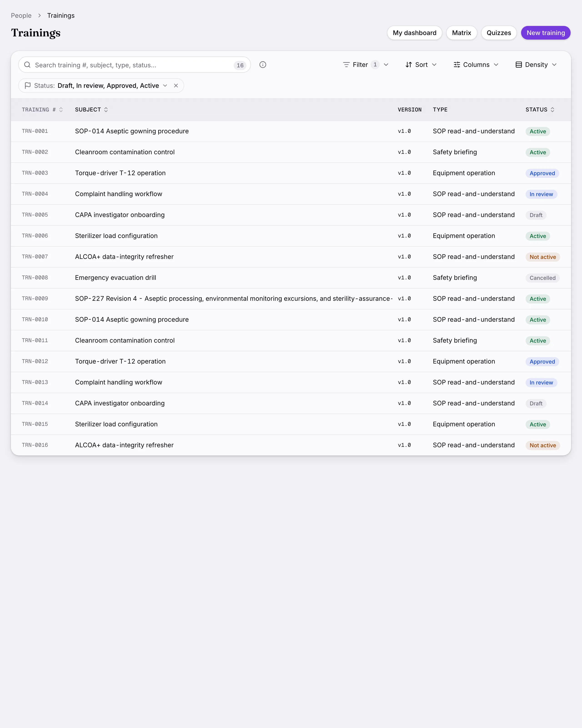
Task: Go to Quizzes
Action: tap(499, 33)
